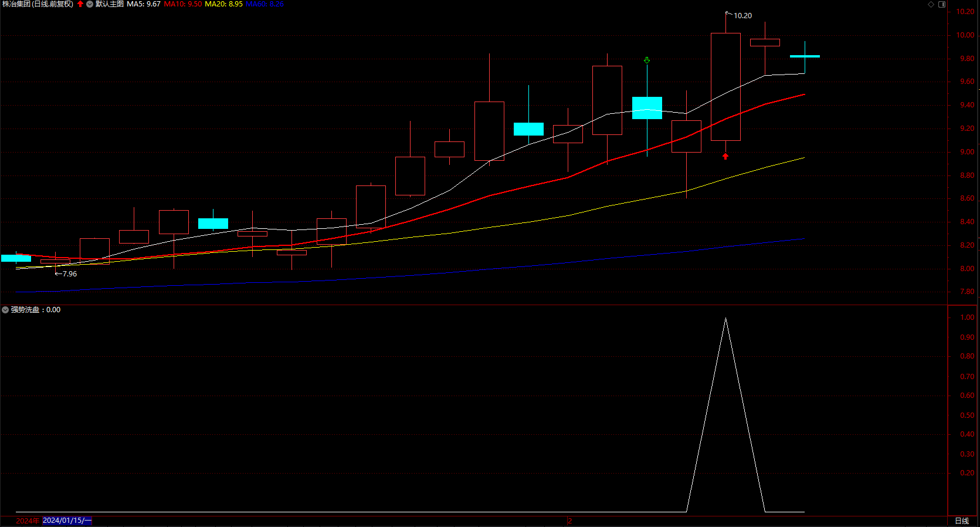This screenshot has height=527, width=980.
Task: Click the 8.80 value on price axis
Action: pyautogui.click(x=967, y=175)
